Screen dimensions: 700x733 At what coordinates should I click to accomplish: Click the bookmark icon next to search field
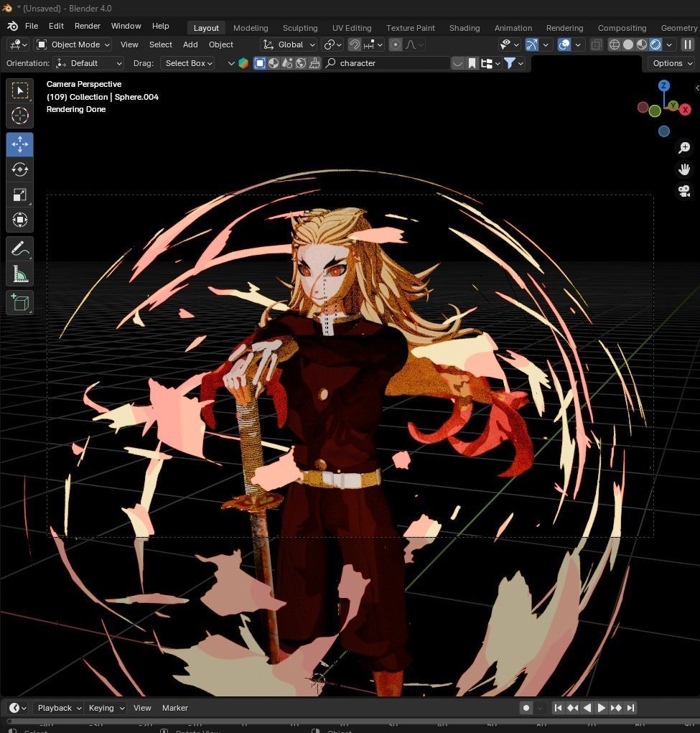[472, 63]
